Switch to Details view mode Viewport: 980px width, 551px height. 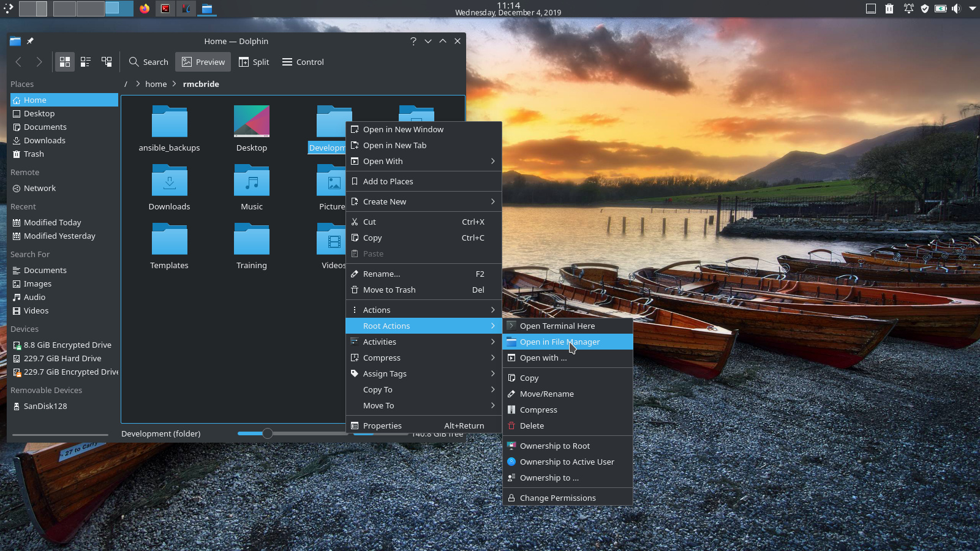coord(107,62)
